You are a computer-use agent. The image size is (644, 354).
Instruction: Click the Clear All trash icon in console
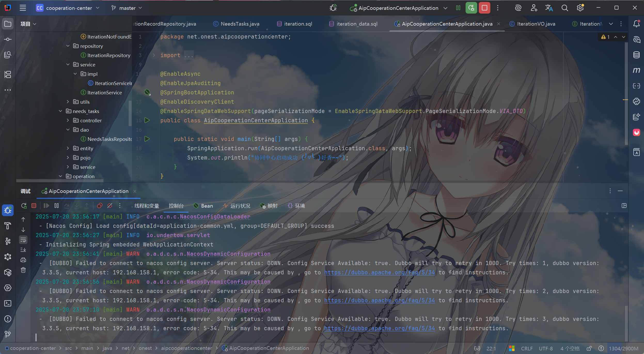point(23,270)
